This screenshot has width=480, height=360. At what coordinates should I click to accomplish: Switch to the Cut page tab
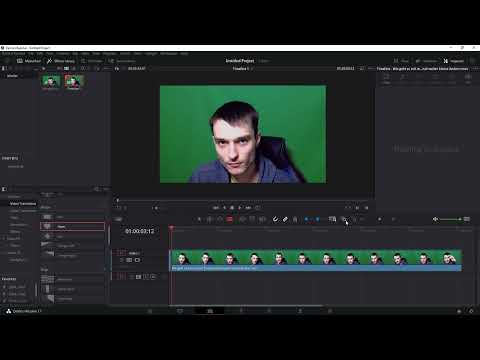coord(180,311)
